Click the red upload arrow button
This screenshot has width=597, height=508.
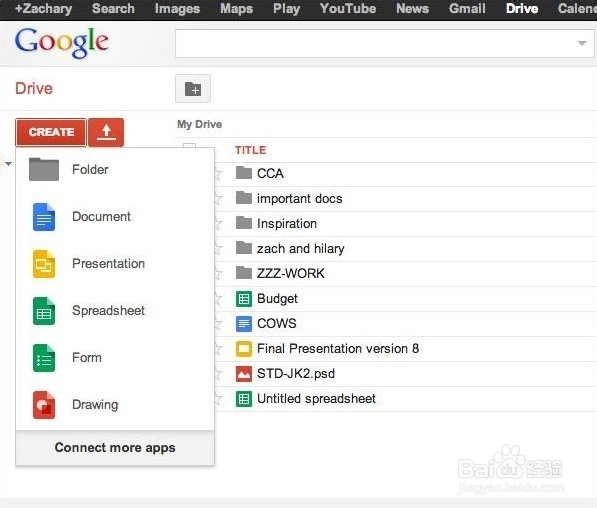point(106,132)
